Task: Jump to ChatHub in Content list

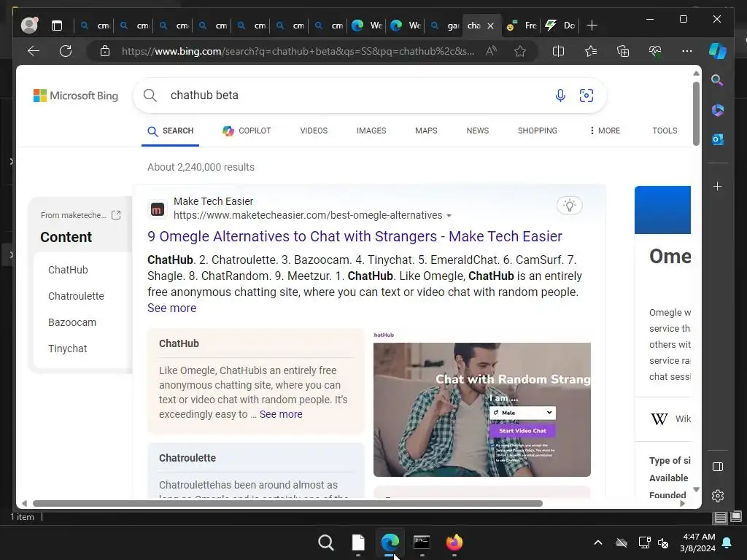Action: (68, 270)
